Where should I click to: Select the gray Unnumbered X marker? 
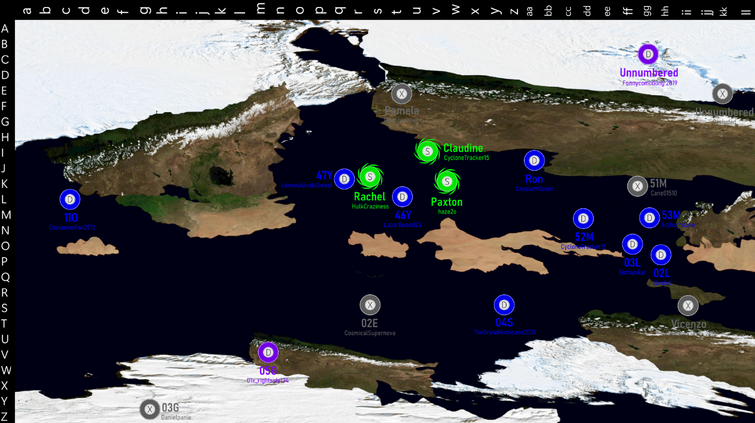pyautogui.click(x=722, y=94)
